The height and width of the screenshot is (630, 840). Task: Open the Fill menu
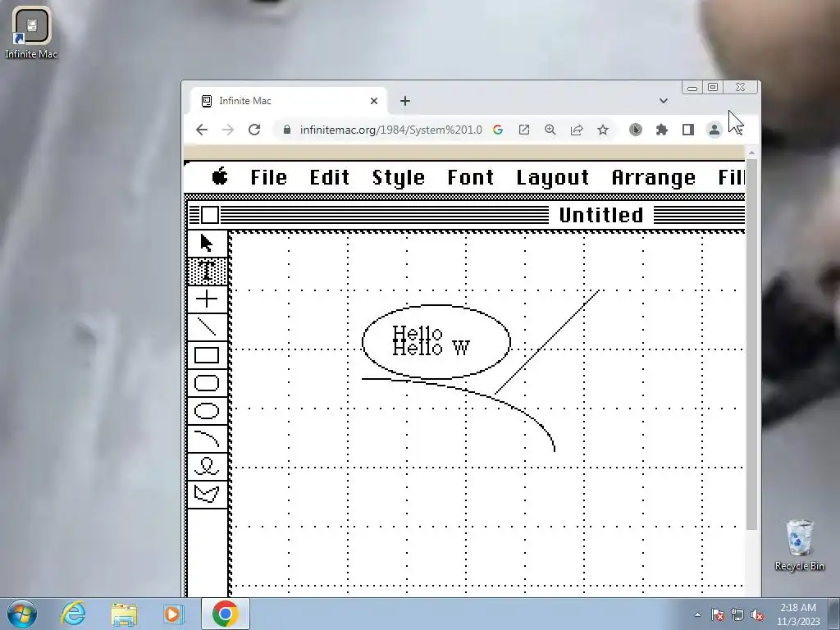point(731,177)
